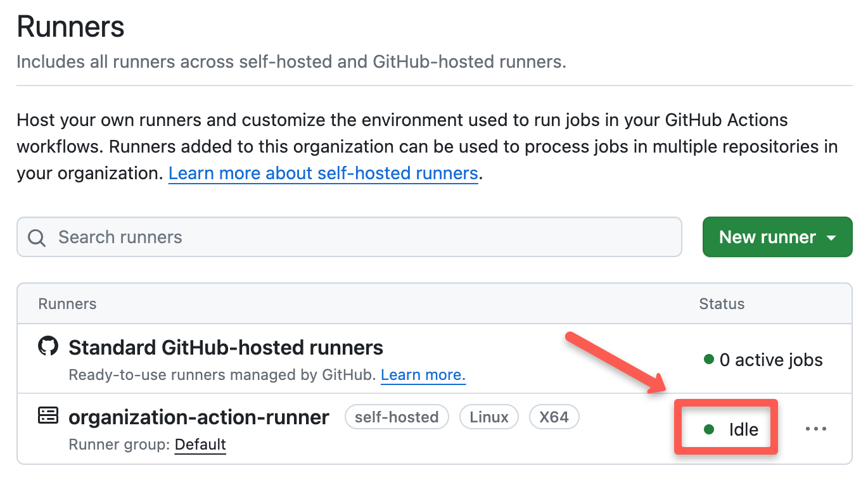Image resolution: width=868 pixels, height=480 pixels.
Task: Select the X64 label tag
Action: tap(554, 417)
